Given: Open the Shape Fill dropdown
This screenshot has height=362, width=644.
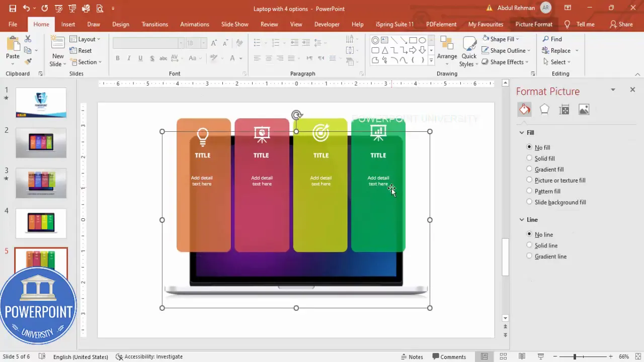Looking at the screenshot, I should tap(501, 39).
